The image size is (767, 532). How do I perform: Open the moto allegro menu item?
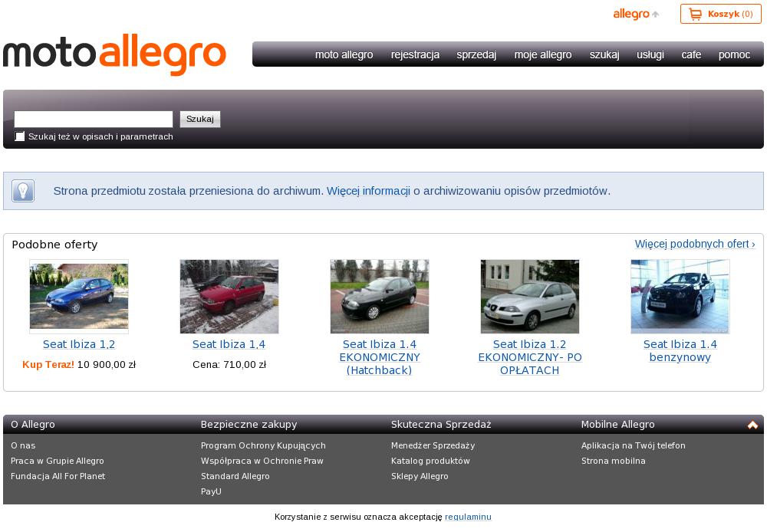click(x=344, y=54)
